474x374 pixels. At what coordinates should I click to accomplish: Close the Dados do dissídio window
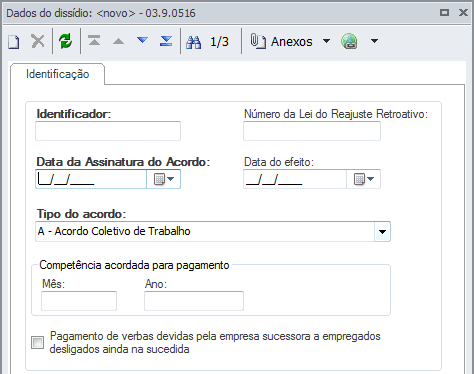(x=463, y=13)
